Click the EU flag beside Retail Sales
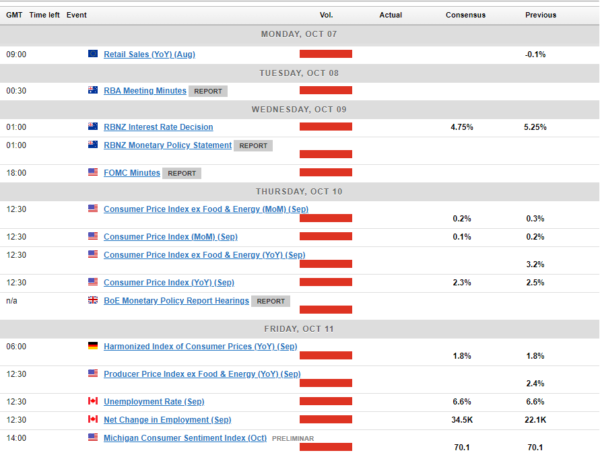Viewport: 600px width, 457px height. 93,54
